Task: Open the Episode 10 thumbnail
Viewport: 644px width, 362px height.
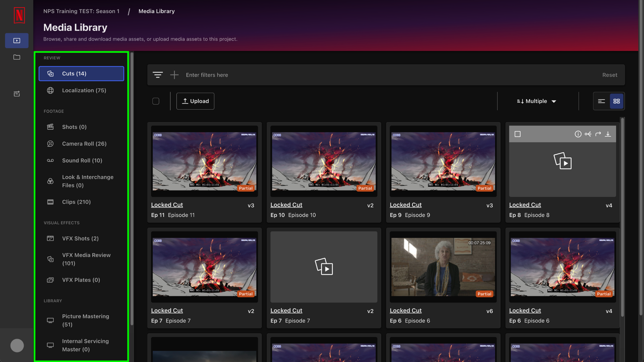Action: 324,161
